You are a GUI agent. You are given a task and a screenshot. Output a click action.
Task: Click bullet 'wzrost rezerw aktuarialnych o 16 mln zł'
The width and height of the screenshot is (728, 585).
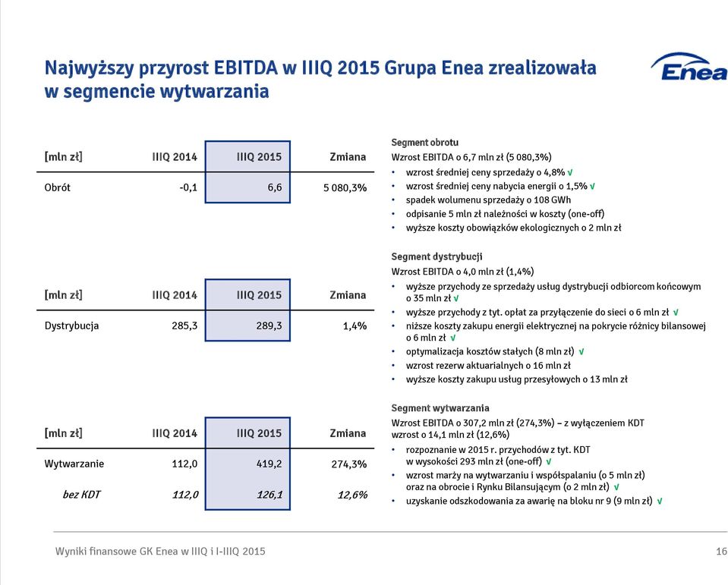tap(488, 366)
